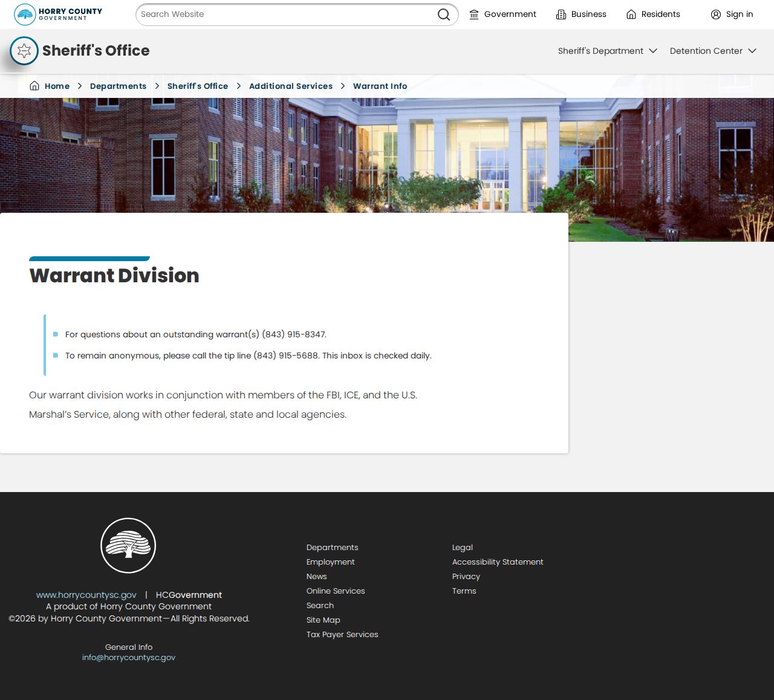Image resolution: width=774 pixels, height=700 pixels.
Task: Expand the Sheriff's Department dropdown
Action: [608, 51]
